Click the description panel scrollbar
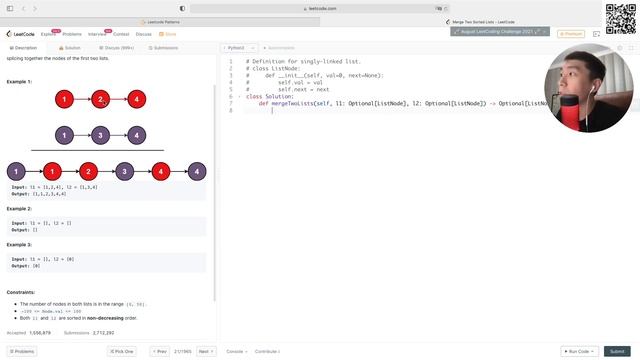Screen dimensions: 640x360 [x=215, y=193]
